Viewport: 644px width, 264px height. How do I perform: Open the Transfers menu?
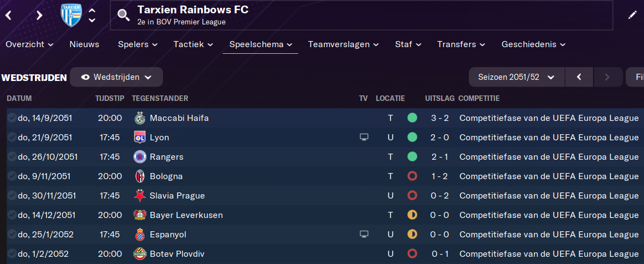coord(461,44)
